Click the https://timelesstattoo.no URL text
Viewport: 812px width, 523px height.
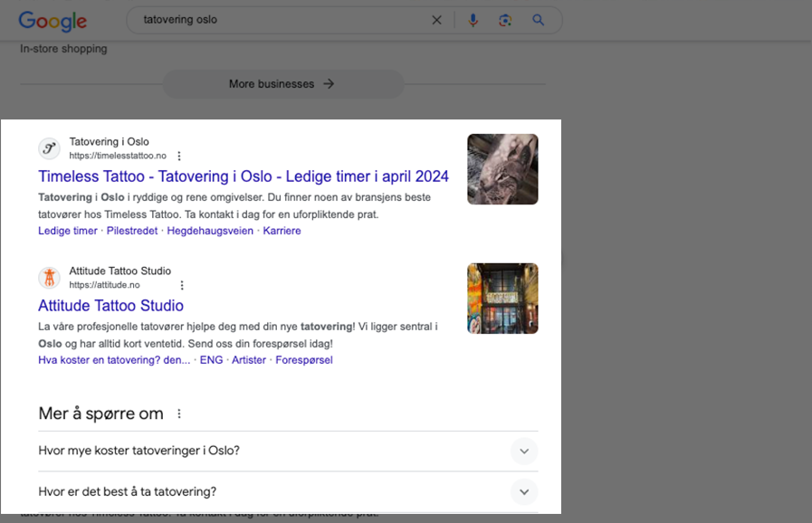click(118, 156)
